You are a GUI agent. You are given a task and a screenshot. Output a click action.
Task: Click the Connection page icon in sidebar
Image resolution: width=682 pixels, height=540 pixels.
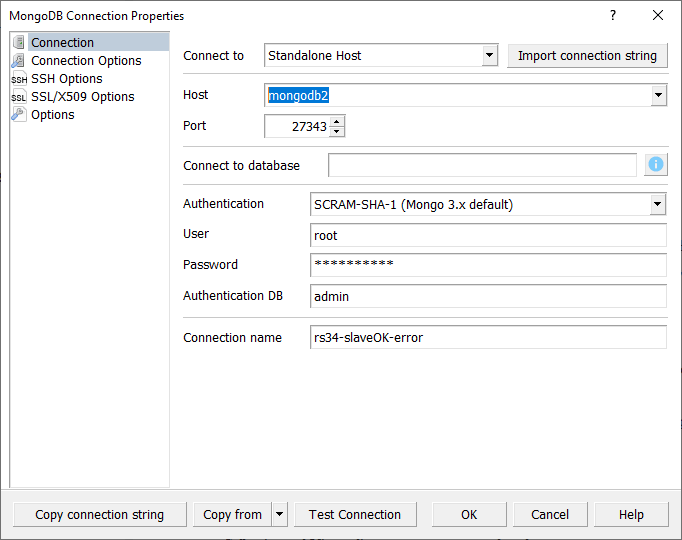point(18,43)
